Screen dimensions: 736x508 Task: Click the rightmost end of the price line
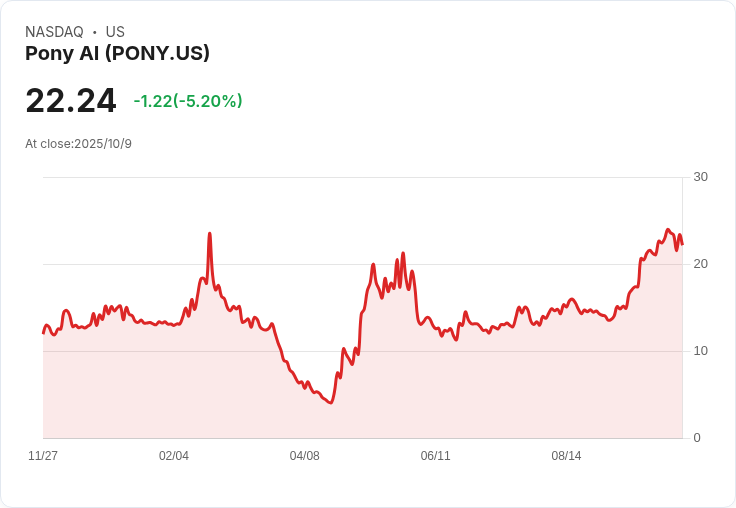pos(682,244)
